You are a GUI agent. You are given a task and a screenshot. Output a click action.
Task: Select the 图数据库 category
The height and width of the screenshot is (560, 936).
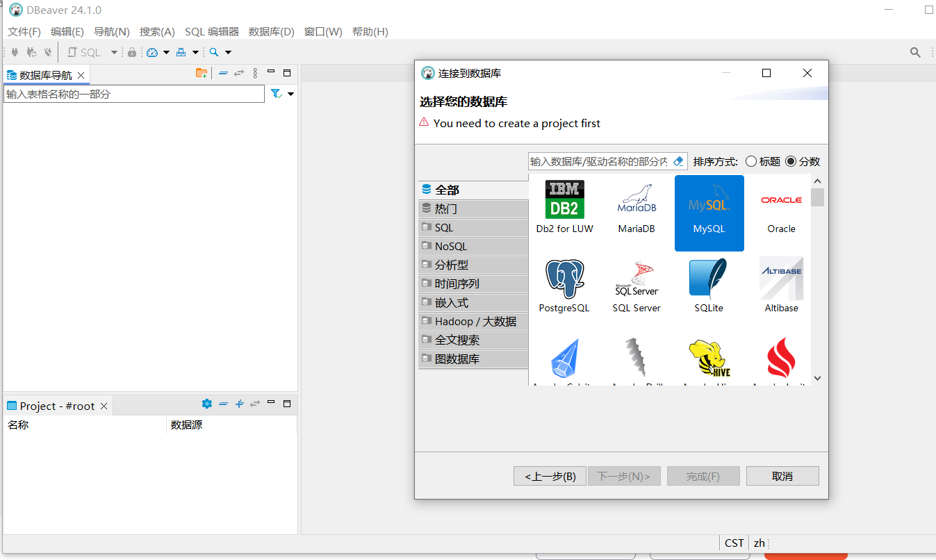473,359
